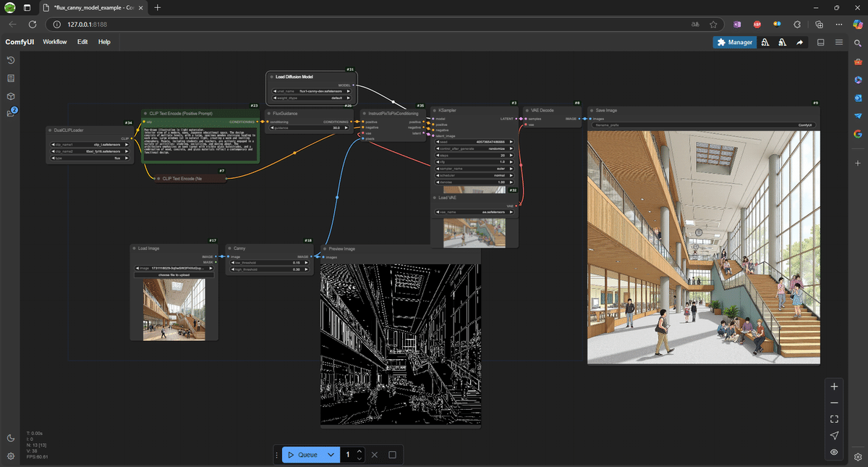Screen dimensions: 868x467
Task: Open the ComfyUI Manager
Action: [733, 42]
